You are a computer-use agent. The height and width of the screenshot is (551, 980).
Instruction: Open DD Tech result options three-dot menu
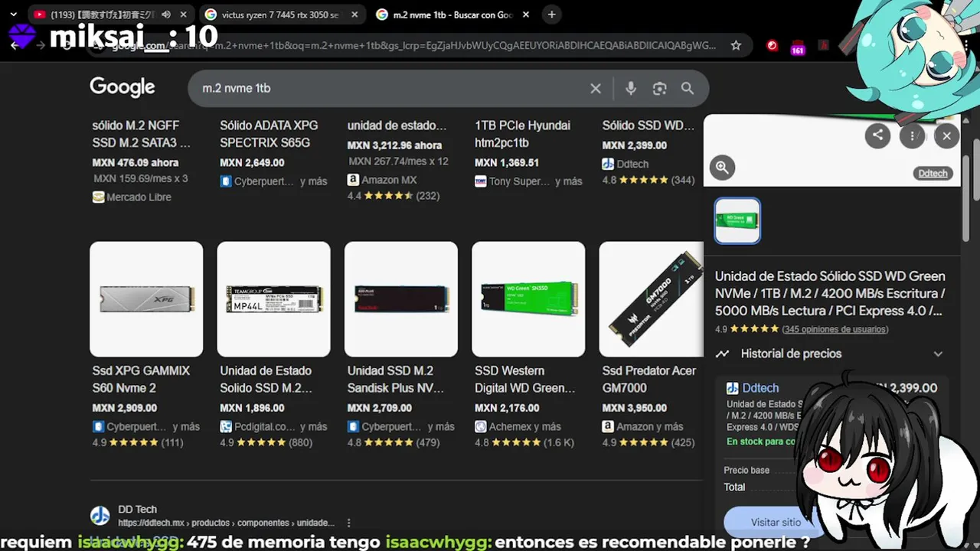(x=348, y=523)
